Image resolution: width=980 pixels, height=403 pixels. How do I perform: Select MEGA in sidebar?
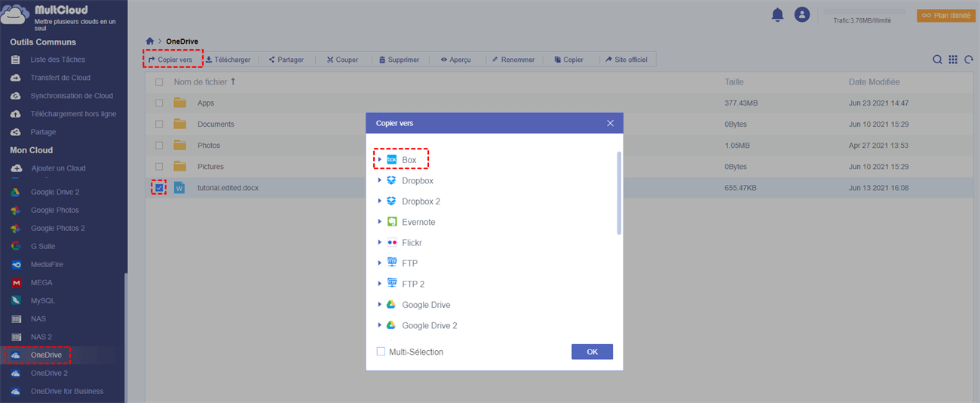click(41, 283)
